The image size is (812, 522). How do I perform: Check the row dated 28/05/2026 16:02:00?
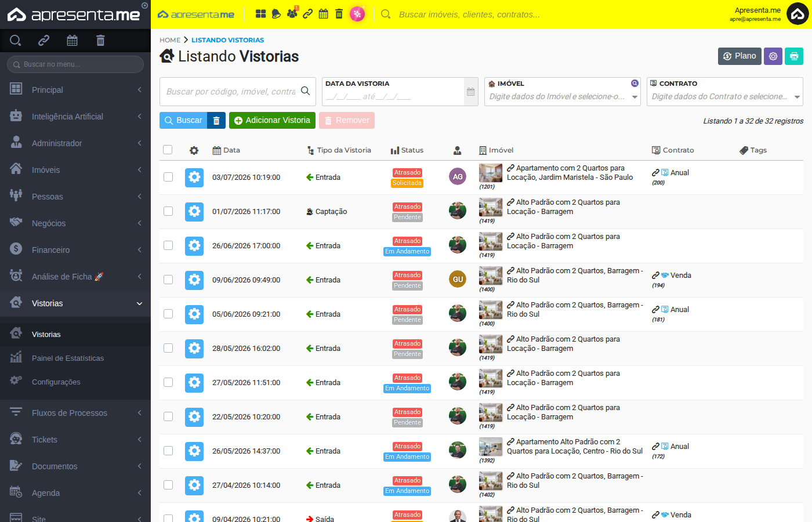tap(168, 348)
